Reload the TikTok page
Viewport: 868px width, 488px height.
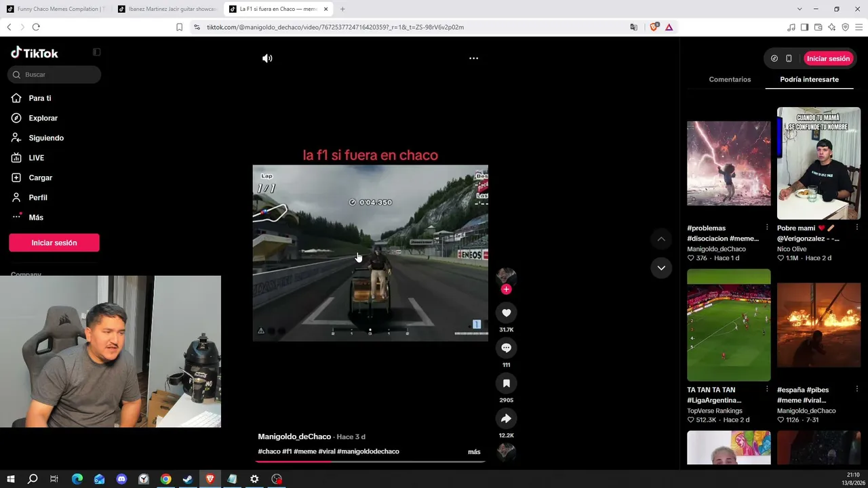coord(36,27)
